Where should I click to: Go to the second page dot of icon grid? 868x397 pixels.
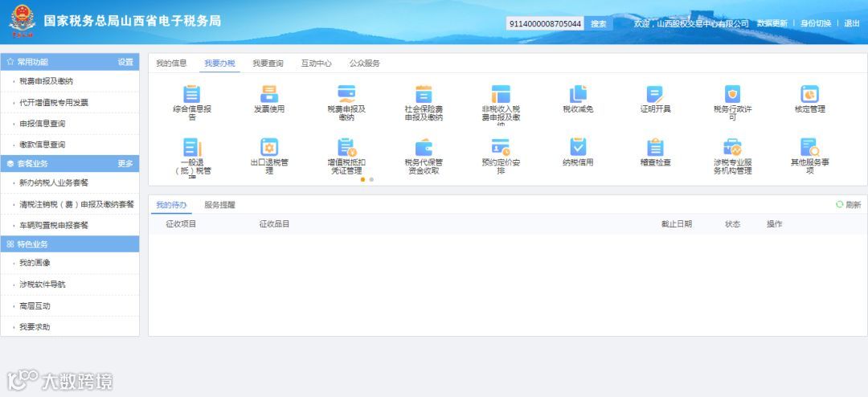coord(371,179)
